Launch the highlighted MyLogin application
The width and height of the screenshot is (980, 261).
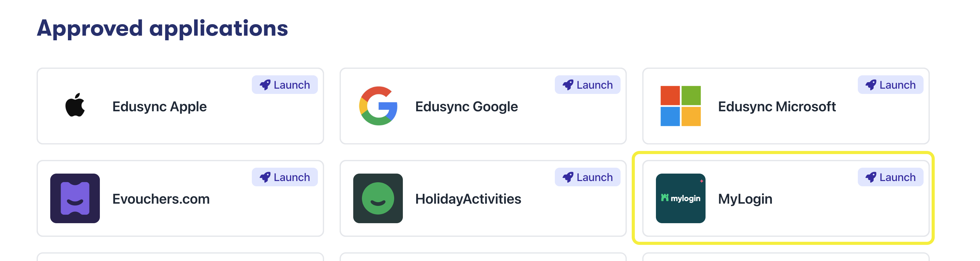[890, 177]
